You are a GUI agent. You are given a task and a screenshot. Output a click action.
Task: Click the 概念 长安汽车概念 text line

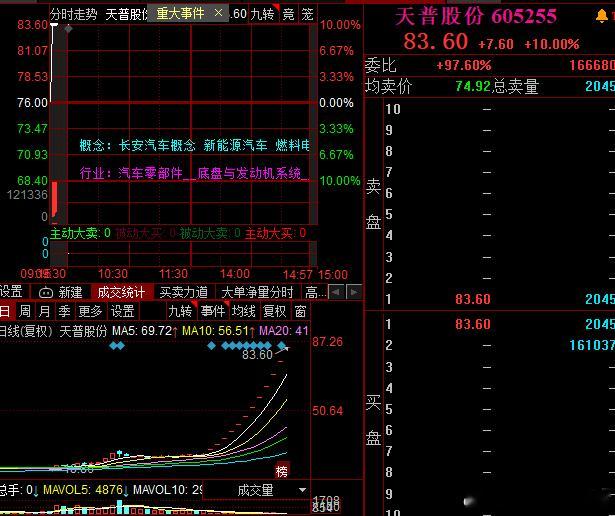[194, 145]
